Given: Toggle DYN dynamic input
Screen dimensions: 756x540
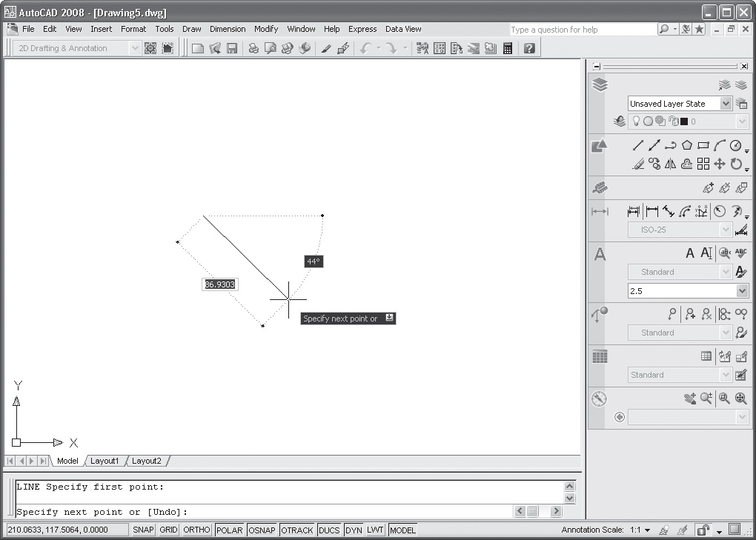Looking at the screenshot, I should [354, 530].
